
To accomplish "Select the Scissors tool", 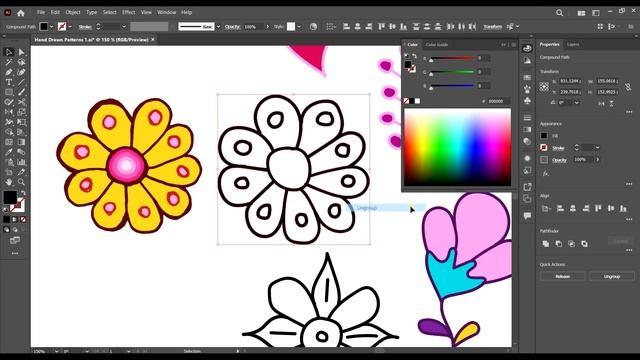I will point(21,102).
